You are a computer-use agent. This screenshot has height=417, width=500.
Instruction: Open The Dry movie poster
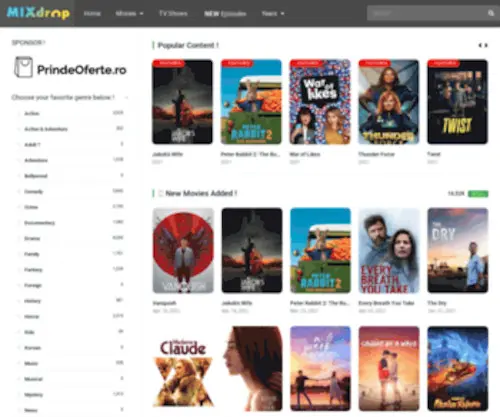(x=458, y=250)
